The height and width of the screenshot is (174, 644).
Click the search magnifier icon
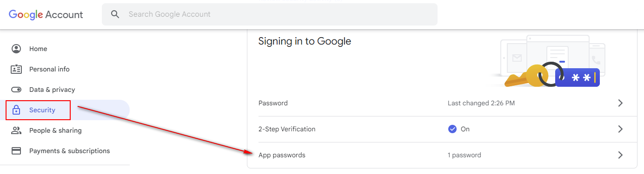115,14
